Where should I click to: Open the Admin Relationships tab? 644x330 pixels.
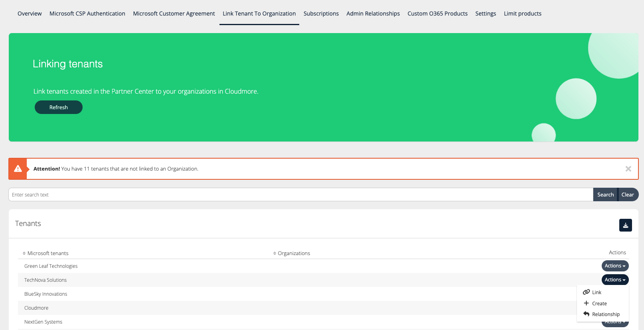pos(373,14)
